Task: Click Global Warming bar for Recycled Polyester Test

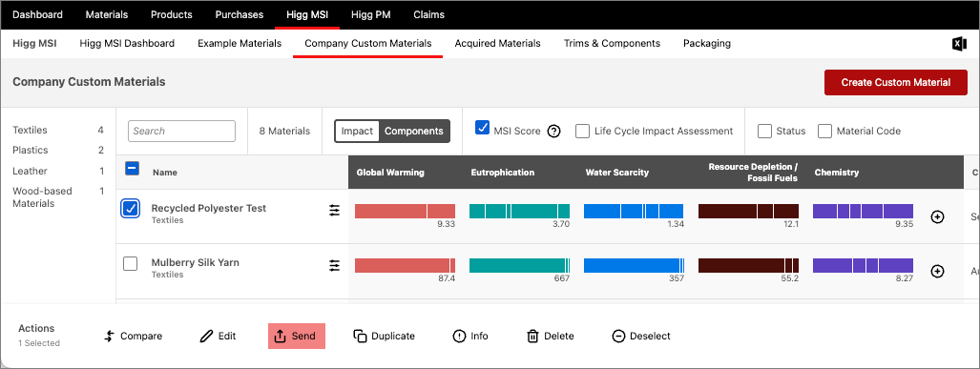Action: pos(405,211)
